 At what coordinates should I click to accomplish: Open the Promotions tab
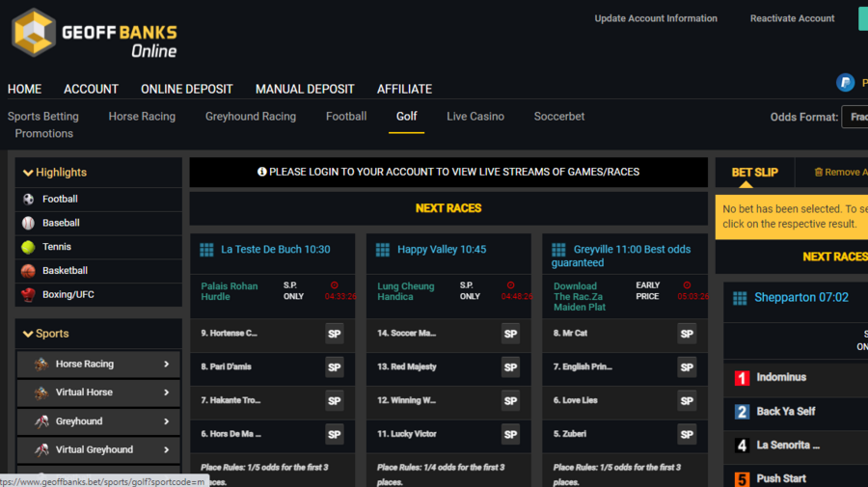[x=43, y=133]
